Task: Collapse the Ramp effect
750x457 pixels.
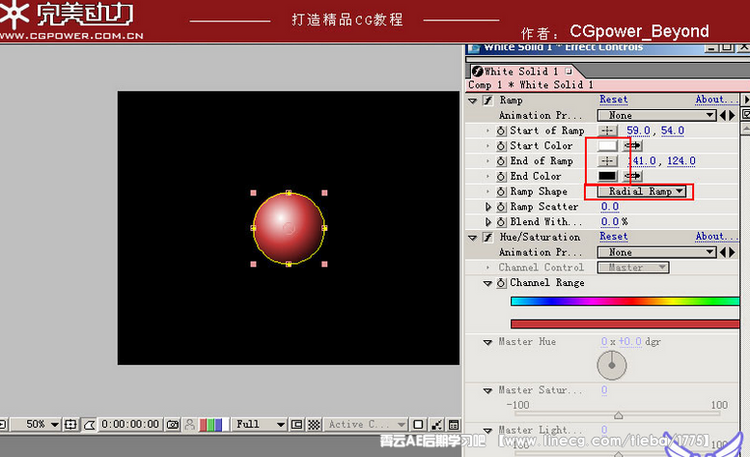Action: coord(473,101)
